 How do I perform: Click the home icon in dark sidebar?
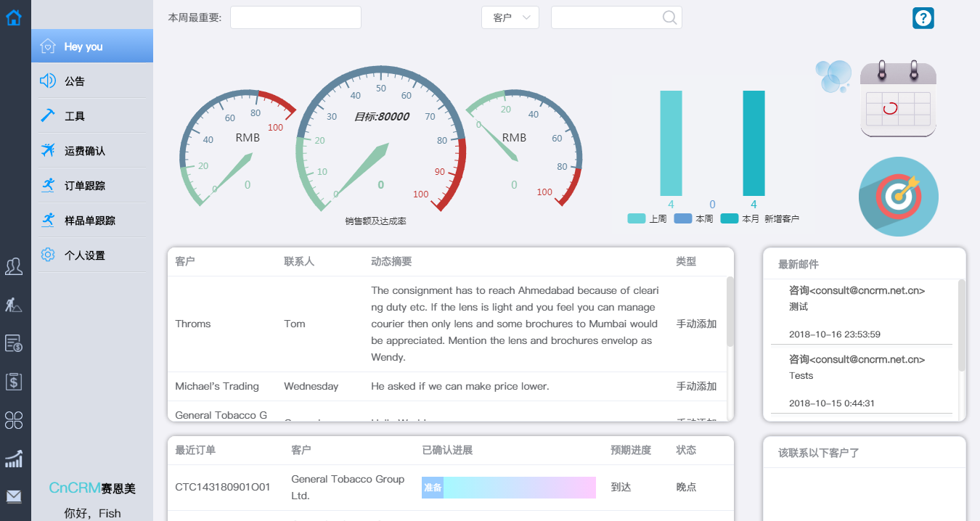coord(14,17)
